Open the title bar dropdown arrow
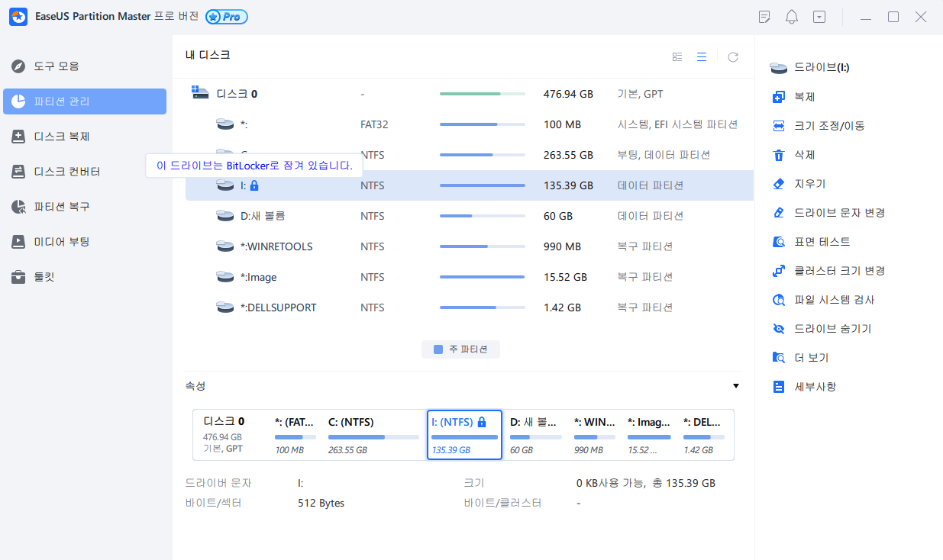Viewport: 943px width, 560px height. 819,16
